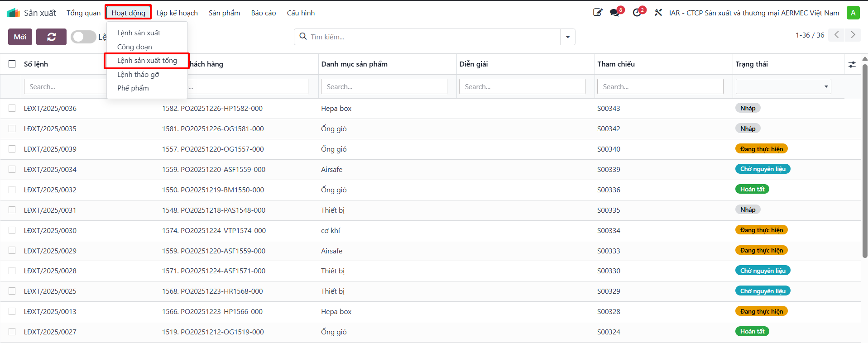
Task: Expand the search options dropdown arrow
Action: pyautogui.click(x=568, y=37)
